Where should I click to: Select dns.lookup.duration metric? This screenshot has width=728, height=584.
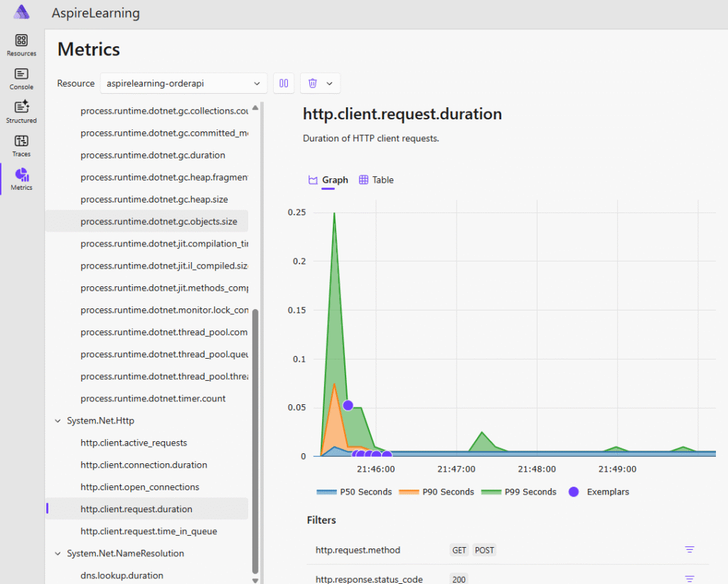[x=122, y=575]
